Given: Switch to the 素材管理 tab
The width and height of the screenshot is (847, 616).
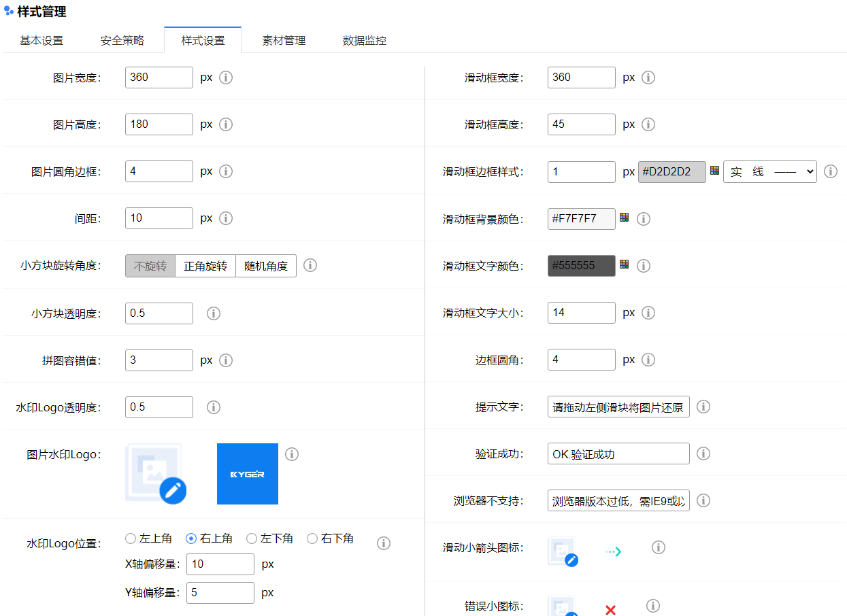Looking at the screenshot, I should pos(283,40).
